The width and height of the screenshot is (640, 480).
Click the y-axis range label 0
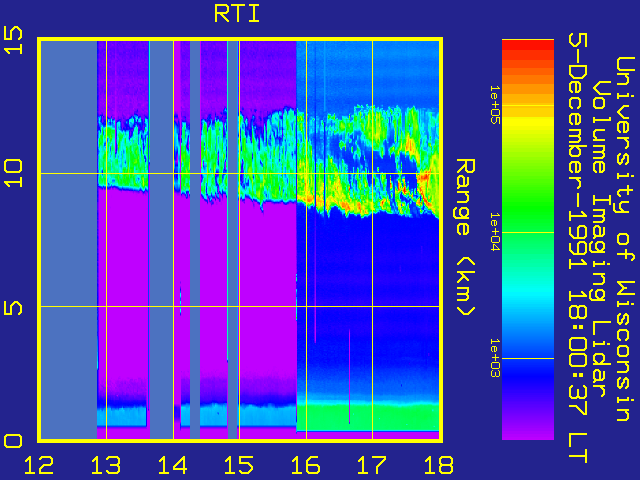coord(13,441)
